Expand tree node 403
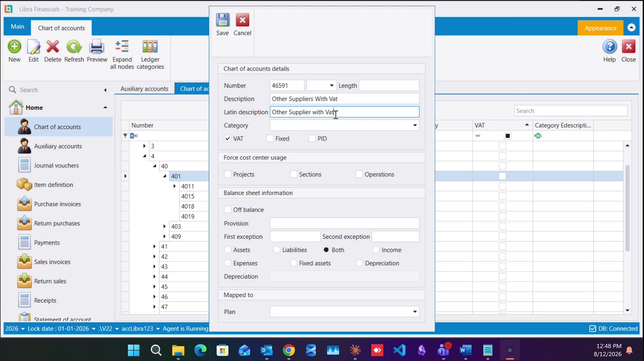644x361 pixels. [x=164, y=227]
